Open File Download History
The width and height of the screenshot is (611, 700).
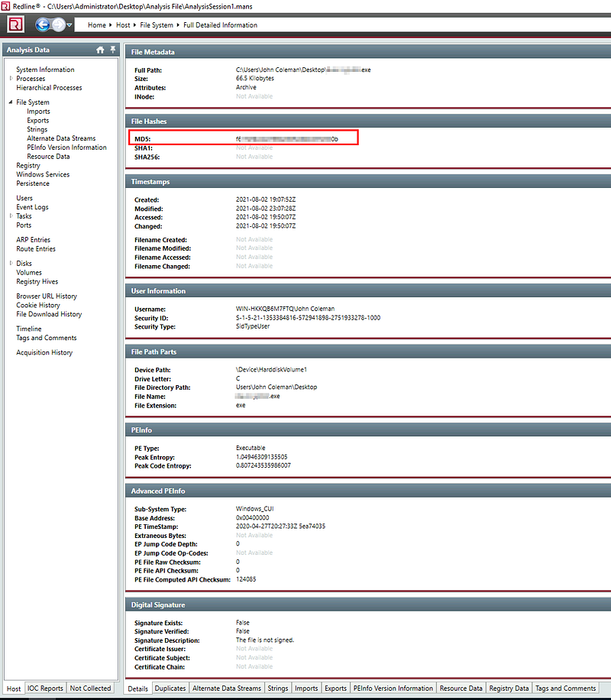[49, 314]
